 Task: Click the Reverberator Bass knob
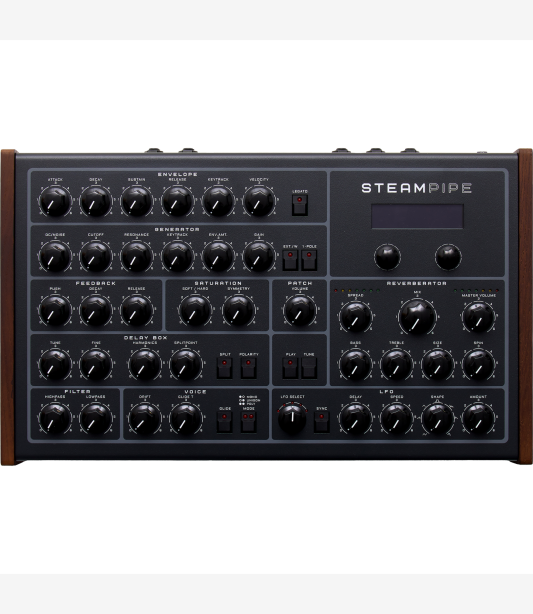[356, 365]
